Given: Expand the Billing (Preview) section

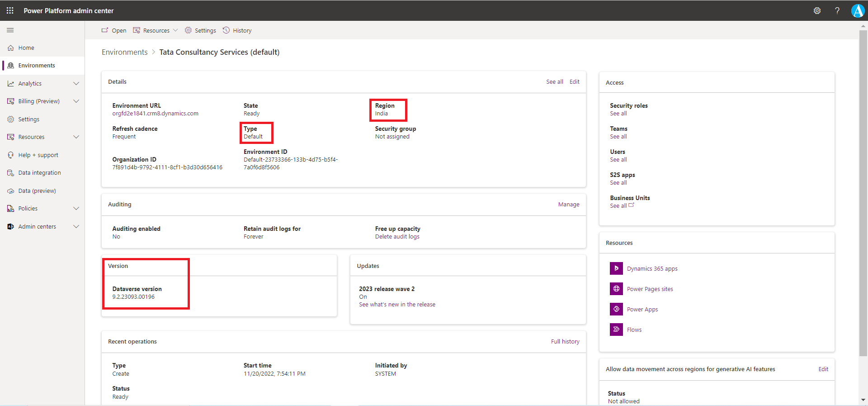Looking at the screenshot, I should pos(76,101).
